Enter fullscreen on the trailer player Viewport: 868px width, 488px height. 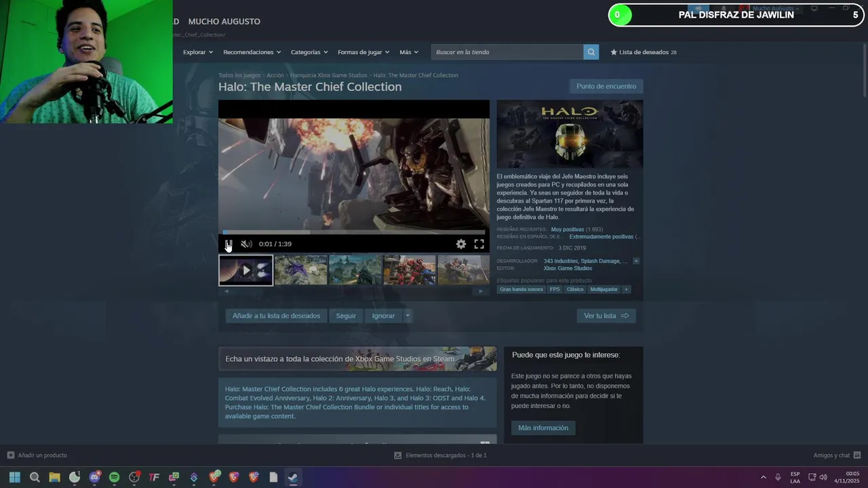(x=479, y=244)
